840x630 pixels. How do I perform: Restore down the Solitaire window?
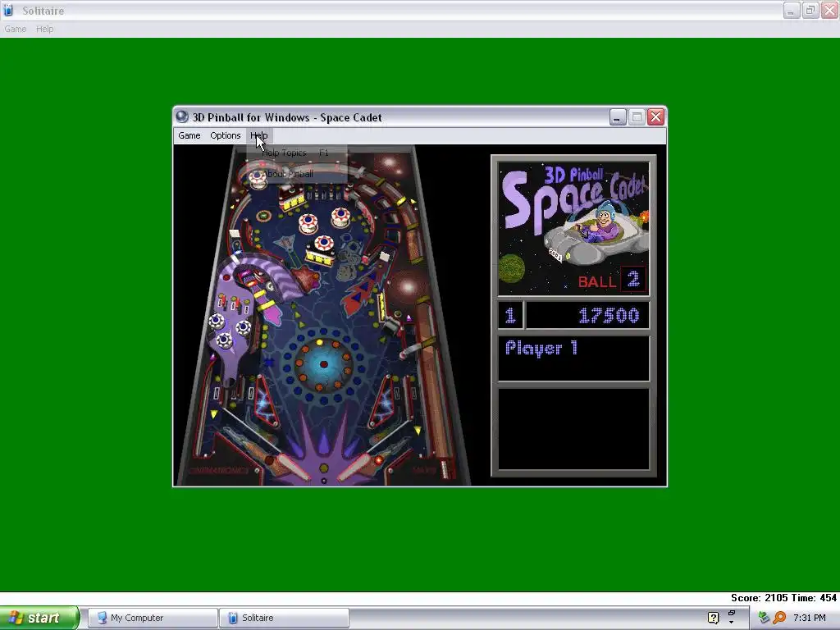click(x=810, y=10)
